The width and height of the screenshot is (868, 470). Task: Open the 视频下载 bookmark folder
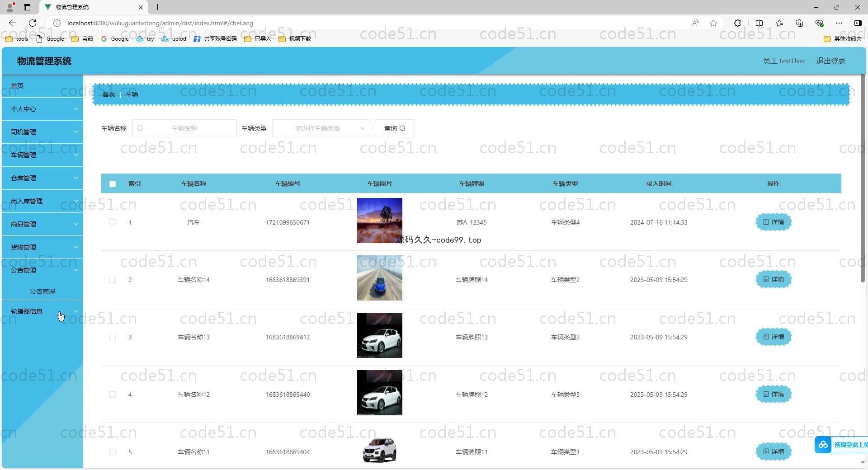(295, 39)
